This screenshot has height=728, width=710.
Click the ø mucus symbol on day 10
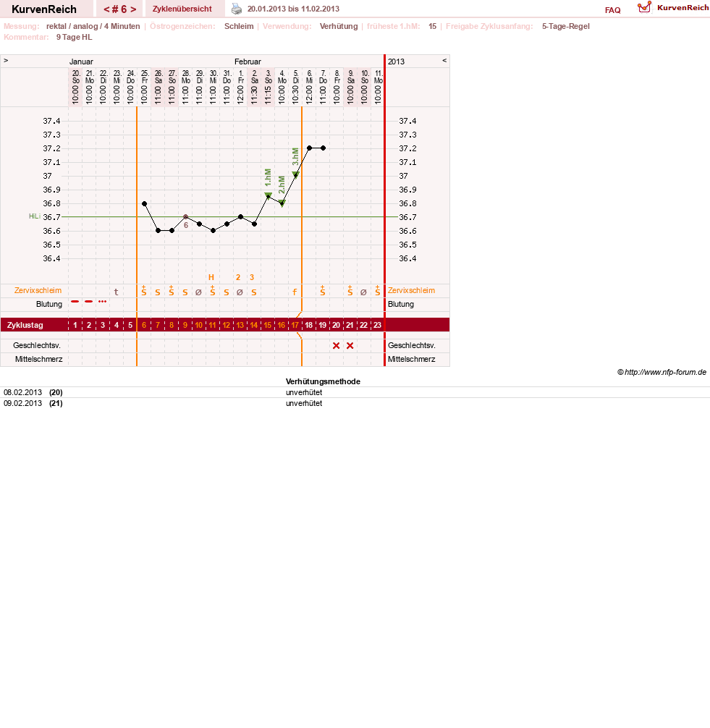pos(199,292)
